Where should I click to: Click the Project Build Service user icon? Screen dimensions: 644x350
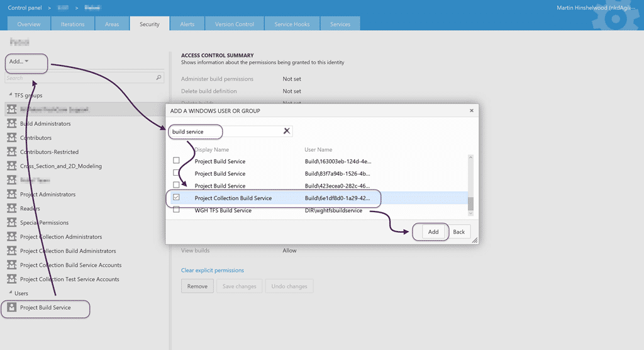11,307
